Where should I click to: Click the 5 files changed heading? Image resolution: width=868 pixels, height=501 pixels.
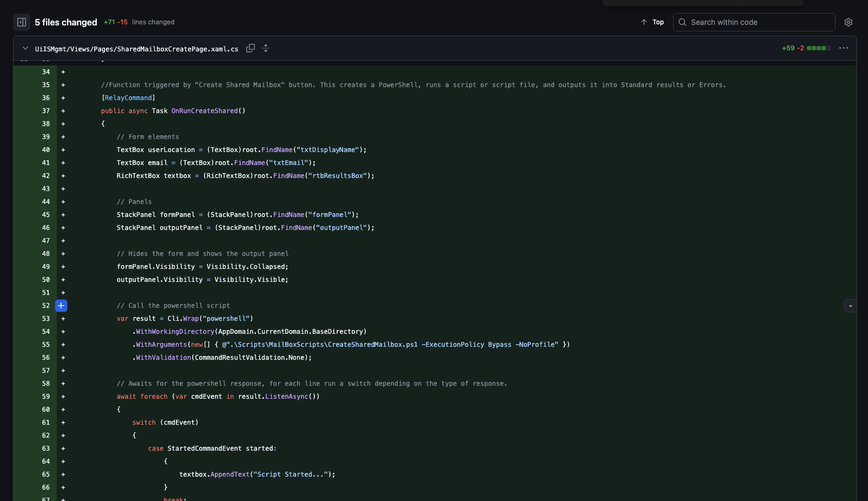pyautogui.click(x=66, y=22)
